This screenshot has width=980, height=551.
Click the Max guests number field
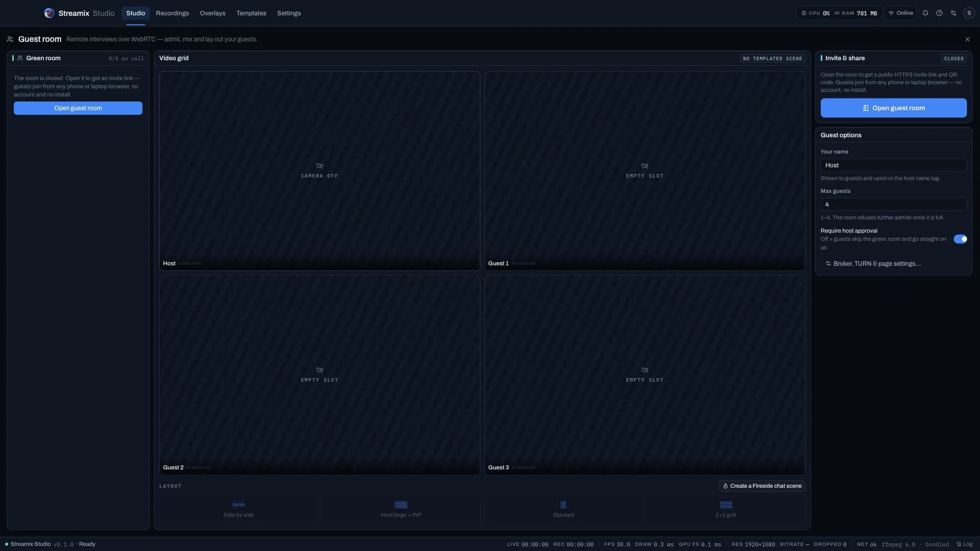click(893, 205)
